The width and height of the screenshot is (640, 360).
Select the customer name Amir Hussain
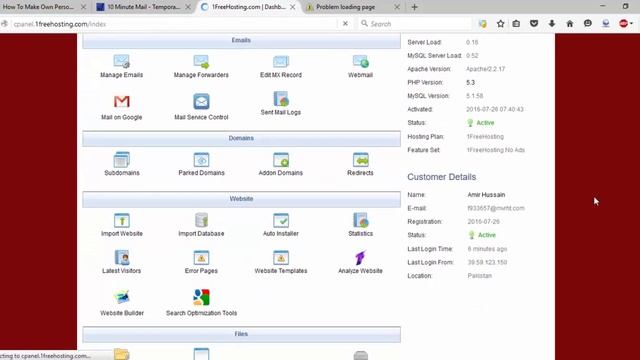coord(486,195)
